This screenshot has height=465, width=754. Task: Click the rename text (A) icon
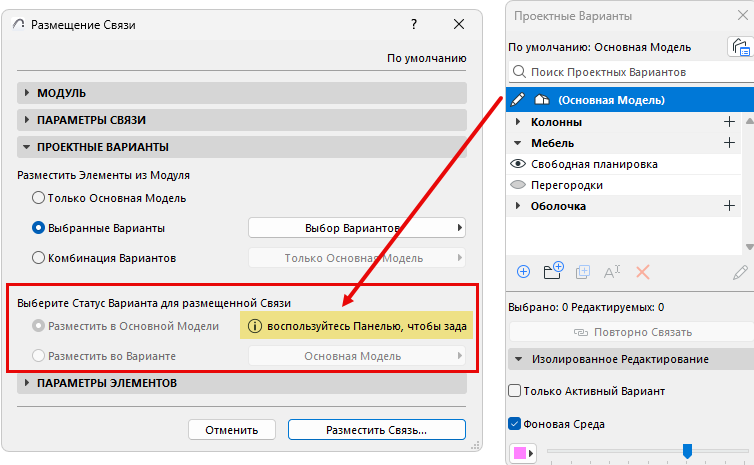coord(613,271)
